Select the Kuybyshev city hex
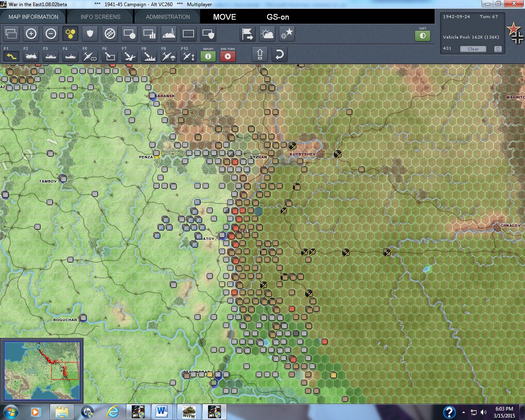The height and width of the screenshot is (420, 525). pos(321,154)
